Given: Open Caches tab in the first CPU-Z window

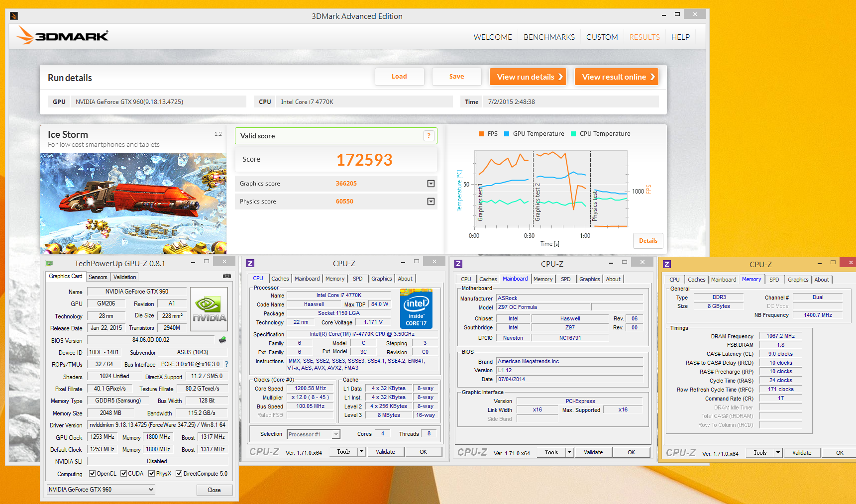Looking at the screenshot, I should click(x=280, y=279).
